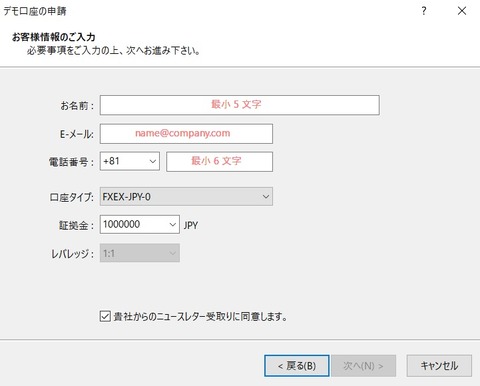Click the 口座タイプ label text
The width and height of the screenshot is (480, 386).
coord(72,197)
